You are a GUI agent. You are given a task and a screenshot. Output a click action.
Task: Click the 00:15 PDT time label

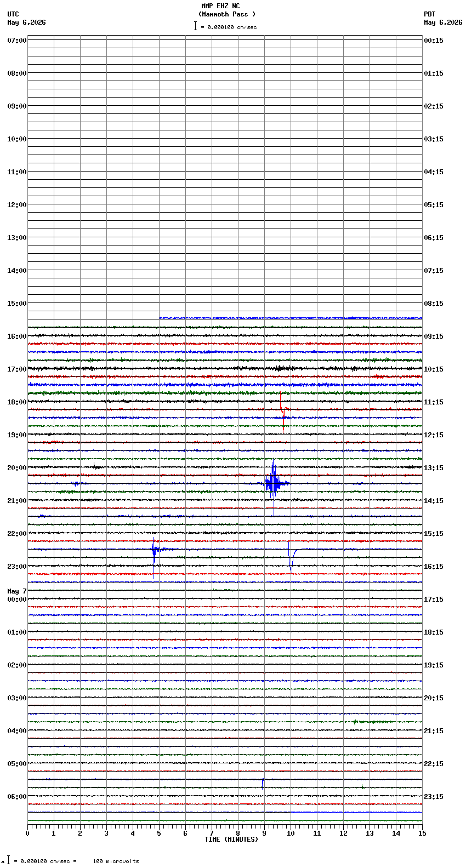[434, 41]
